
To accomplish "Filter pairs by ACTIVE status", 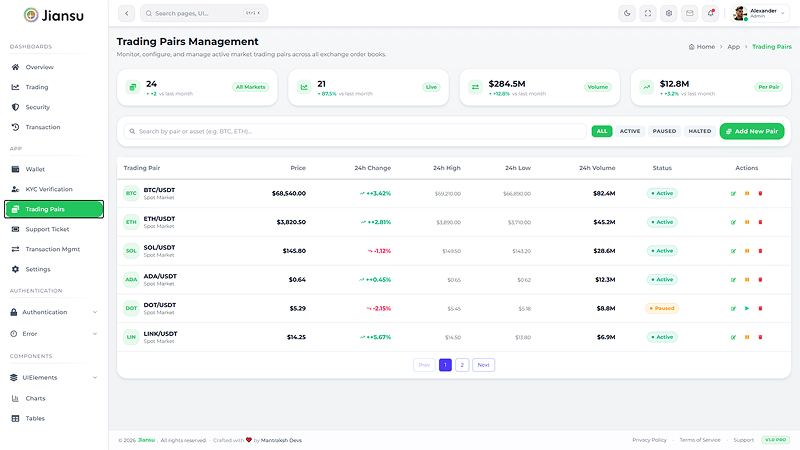I will [630, 131].
